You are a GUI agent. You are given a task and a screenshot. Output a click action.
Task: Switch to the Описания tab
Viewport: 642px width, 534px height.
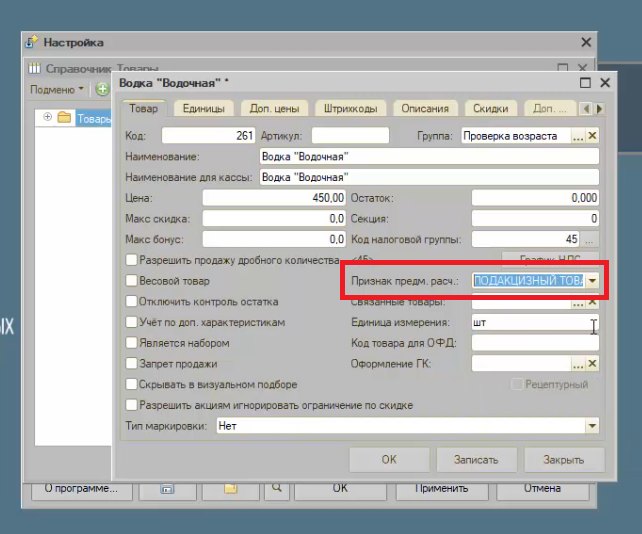pyautogui.click(x=425, y=109)
